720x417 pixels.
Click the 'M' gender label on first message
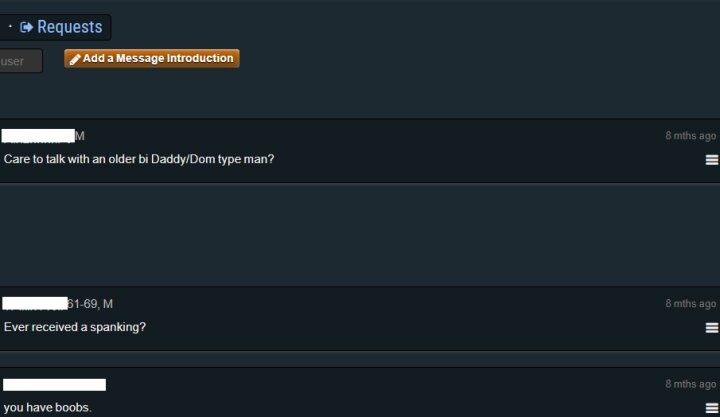click(80, 136)
